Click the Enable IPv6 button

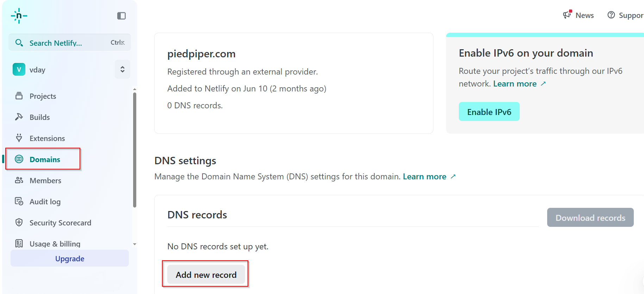pyautogui.click(x=489, y=112)
